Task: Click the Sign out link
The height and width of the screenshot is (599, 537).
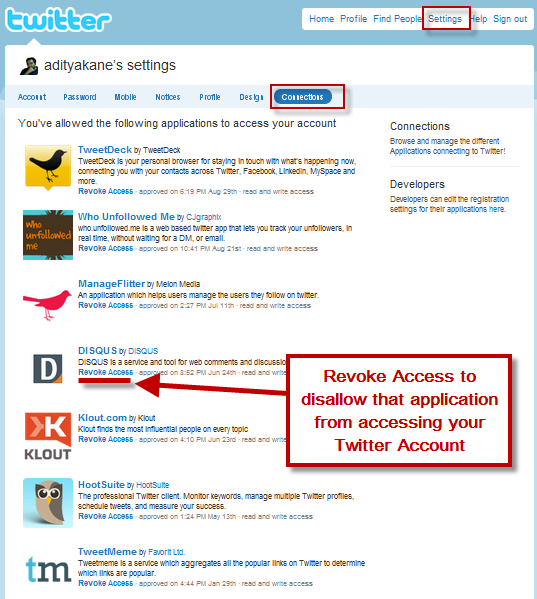Action: point(510,19)
